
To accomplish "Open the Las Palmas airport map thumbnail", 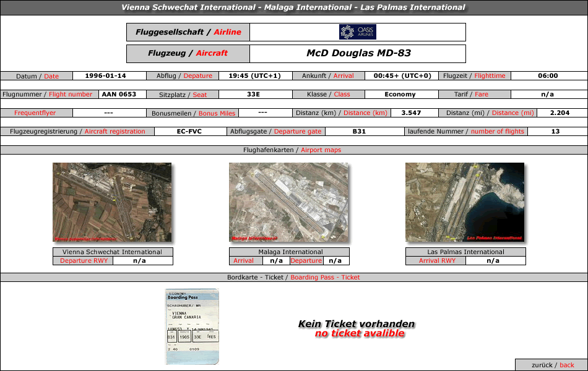I will click(x=465, y=202).
